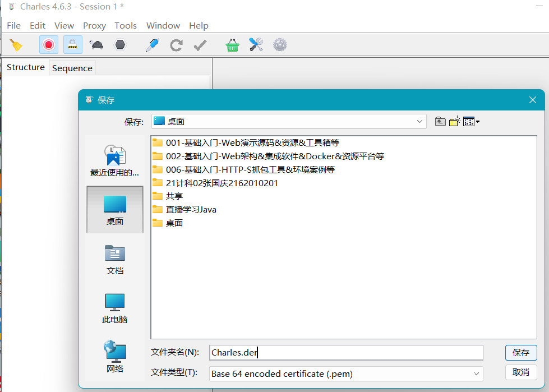Open Settings gear toolbar icon
Image resolution: width=549 pixels, height=392 pixels.
coord(280,45)
